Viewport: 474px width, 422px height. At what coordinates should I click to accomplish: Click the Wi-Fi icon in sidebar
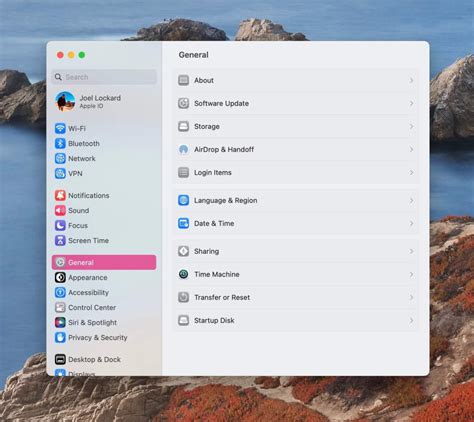(60, 128)
